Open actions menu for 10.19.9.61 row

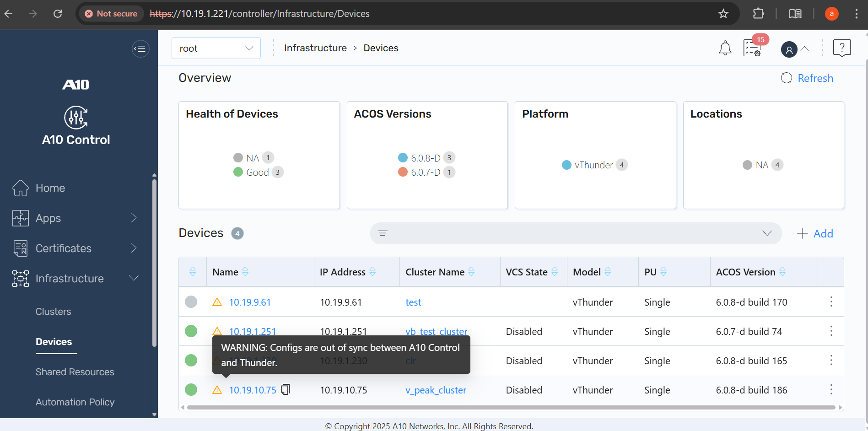(x=831, y=302)
